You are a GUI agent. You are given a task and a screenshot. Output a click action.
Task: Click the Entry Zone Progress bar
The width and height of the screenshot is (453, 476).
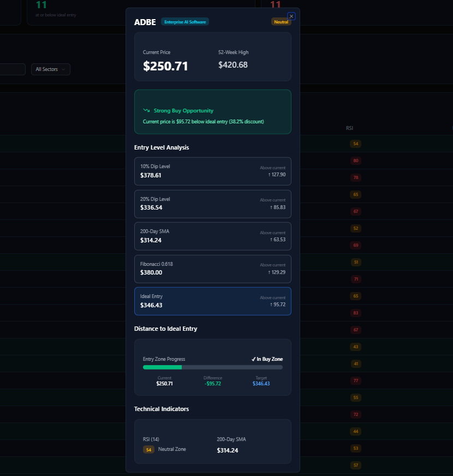click(212, 367)
